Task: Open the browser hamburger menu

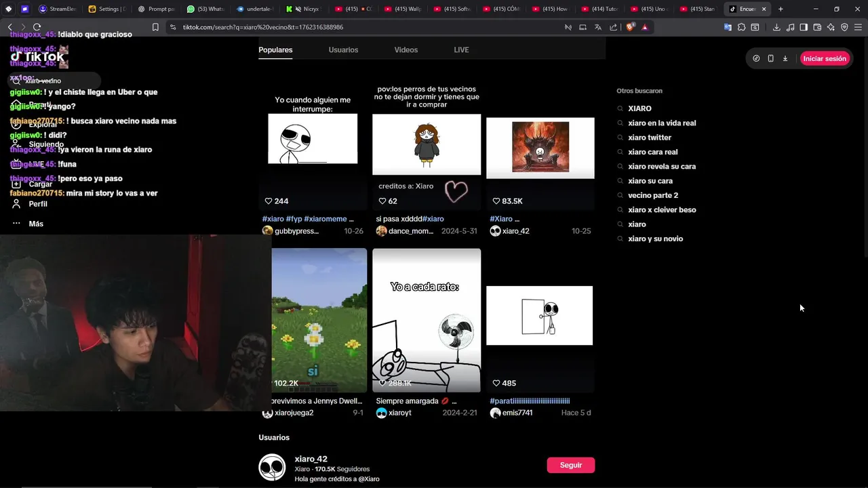Action: click(x=858, y=27)
